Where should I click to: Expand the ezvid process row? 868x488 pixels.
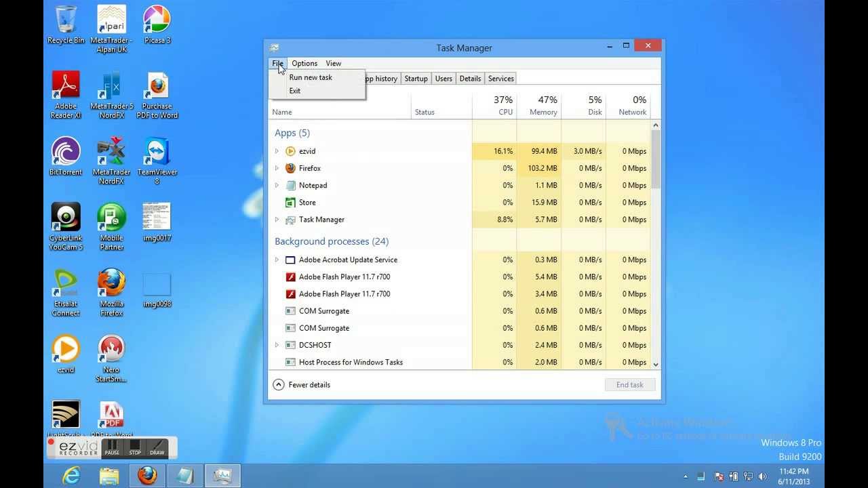point(277,151)
